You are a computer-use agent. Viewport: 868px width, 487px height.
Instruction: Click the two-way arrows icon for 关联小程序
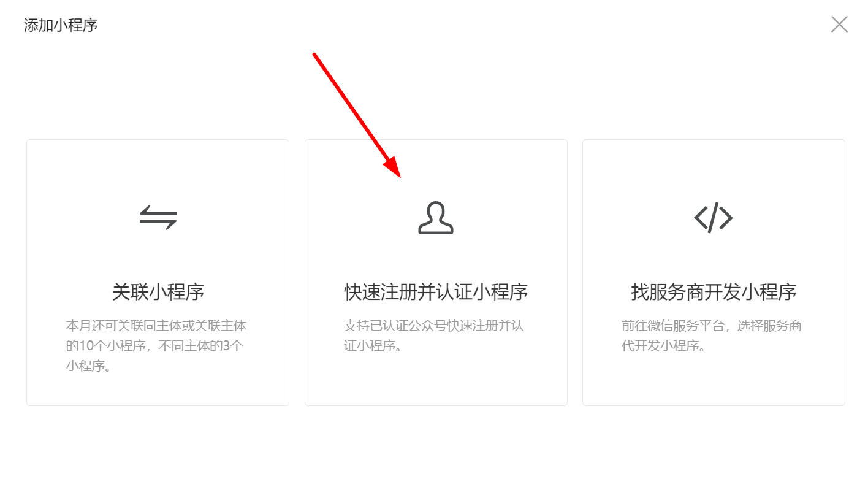[x=158, y=217]
